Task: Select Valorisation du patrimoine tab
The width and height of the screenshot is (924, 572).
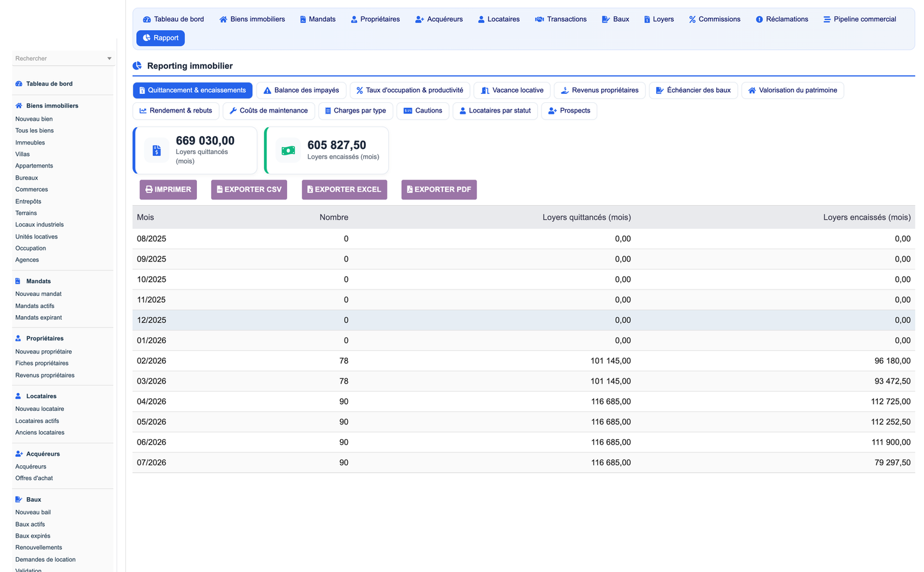Action: point(793,91)
